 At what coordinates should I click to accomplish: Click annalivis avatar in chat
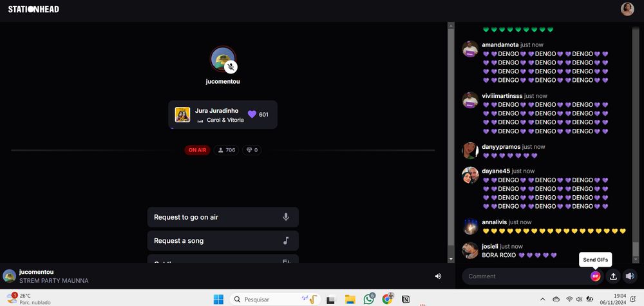click(x=470, y=226)
